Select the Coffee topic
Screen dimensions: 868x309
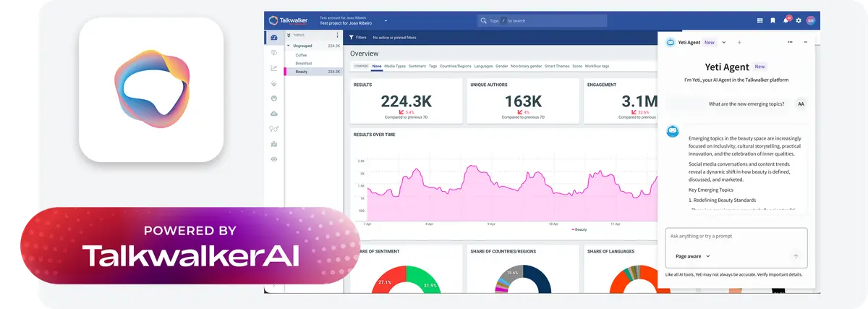point(301,54)
